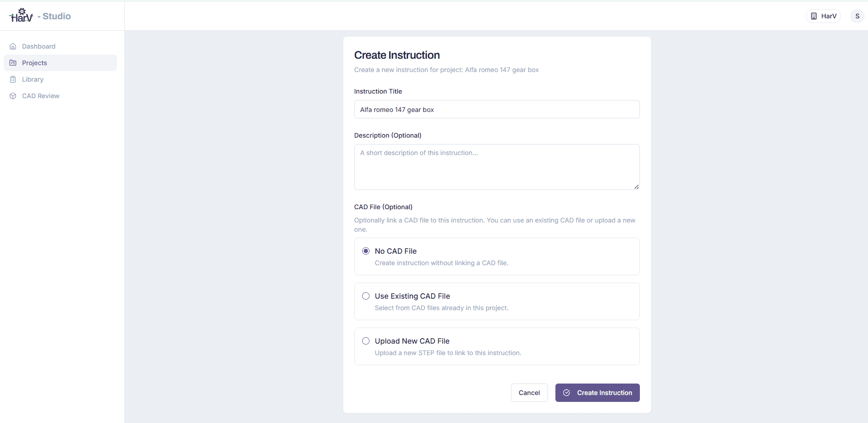Open Dashboard from the sidebar

60,46
